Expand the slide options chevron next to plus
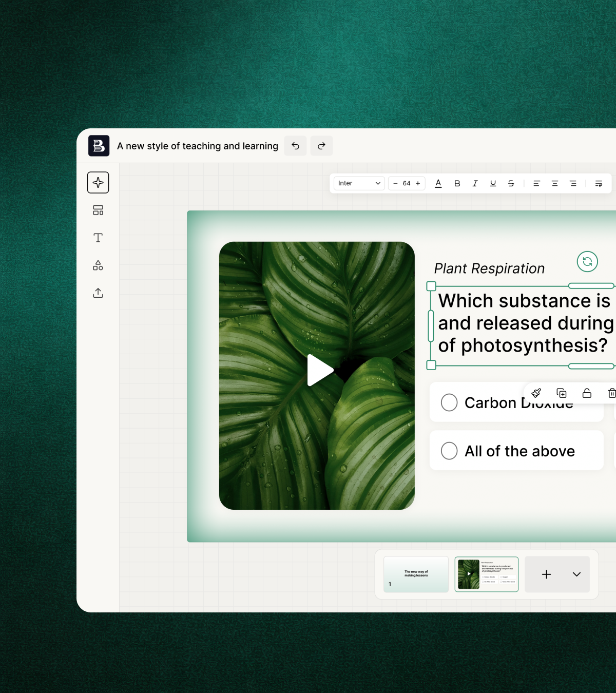Viewport: 616px width, 693px height. 576,574
